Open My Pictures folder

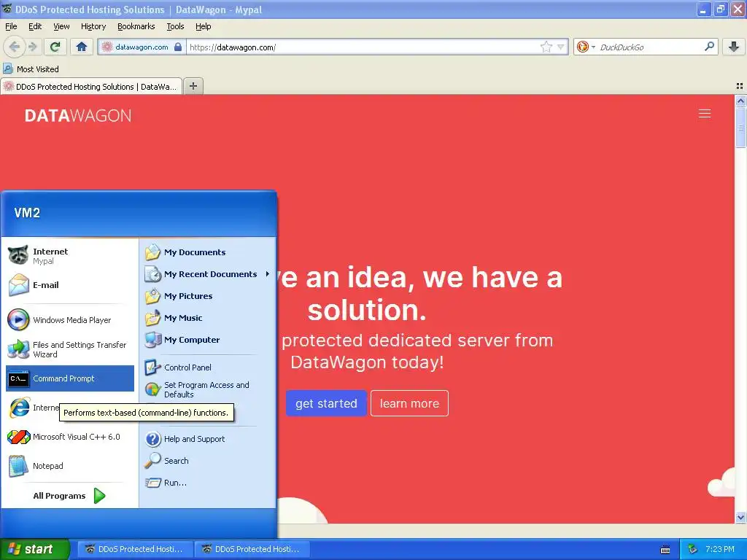pos(207,296)
